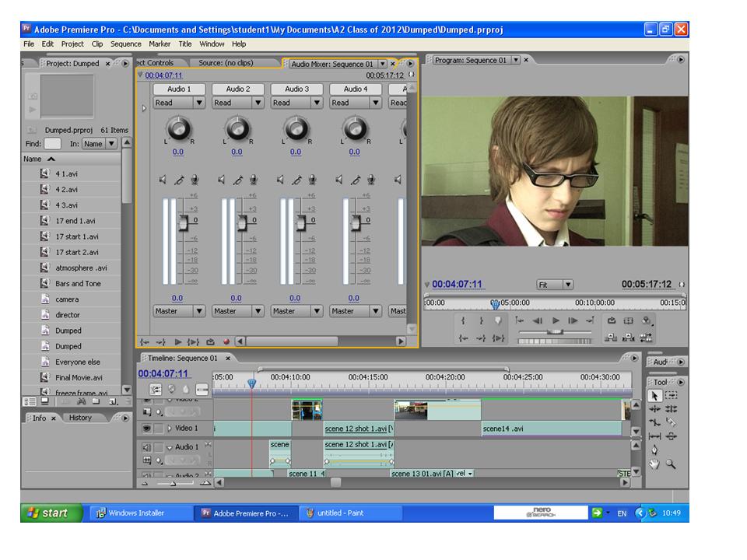Open the Fit zoom level dropdown
The width and height of the screenshot is (747, 560).
tap(555, 285)
